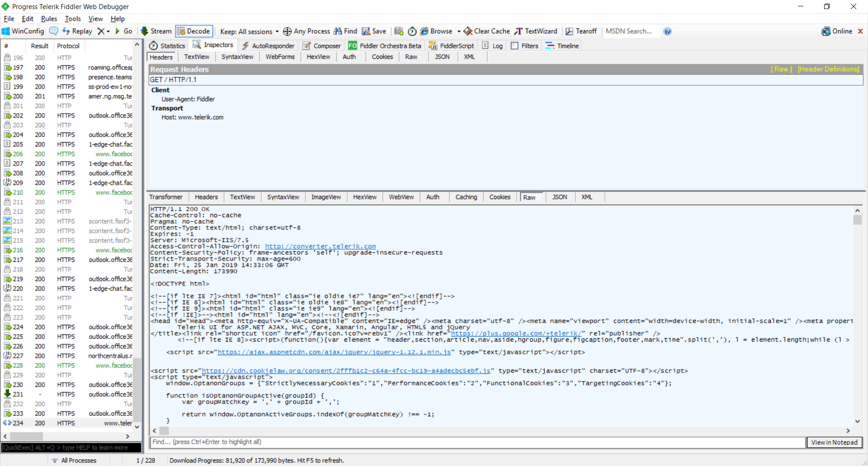
Task: Open the Rules menu
Action: pyautogui.click(x=49, y=19)
